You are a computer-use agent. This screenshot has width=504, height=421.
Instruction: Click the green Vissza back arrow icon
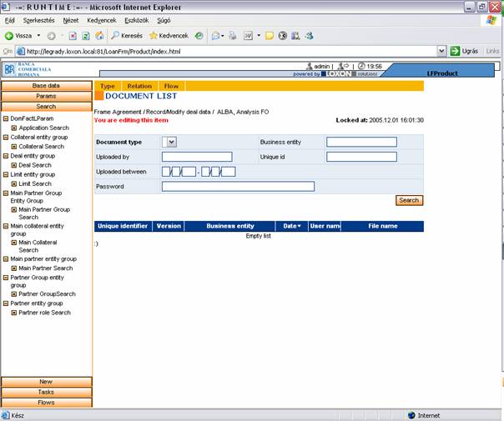[x=8, y=36]
